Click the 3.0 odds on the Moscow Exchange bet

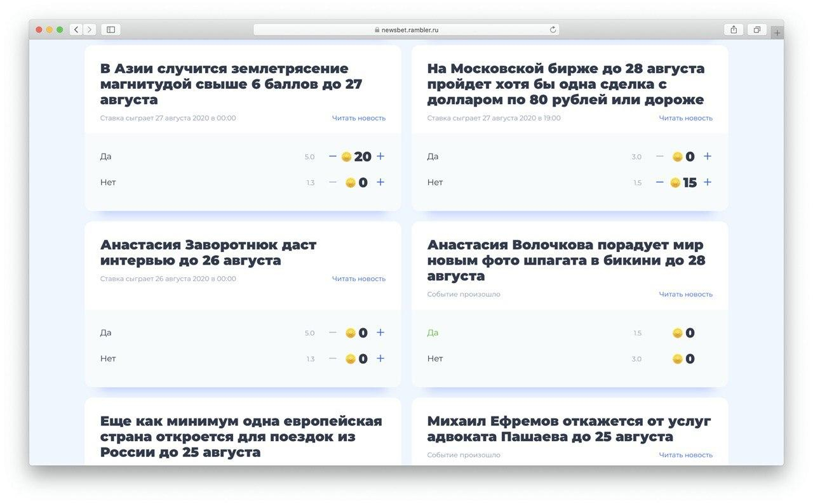click(x=636, y=157)
